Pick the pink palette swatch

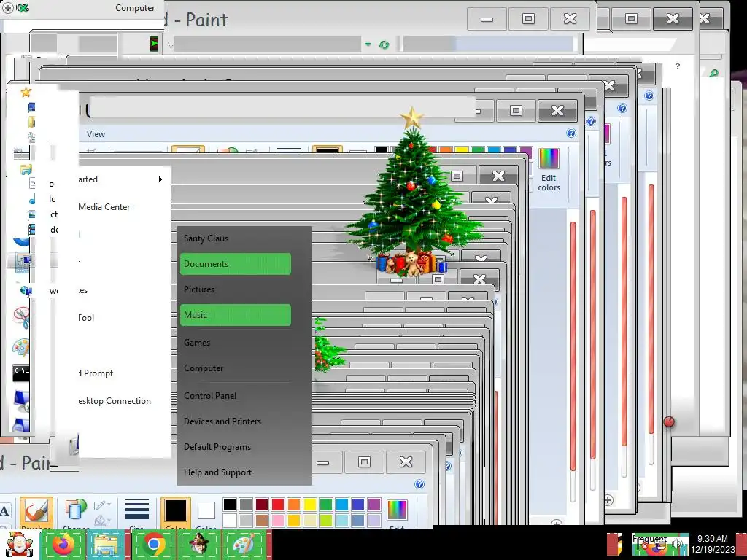[x=278, y=520]
